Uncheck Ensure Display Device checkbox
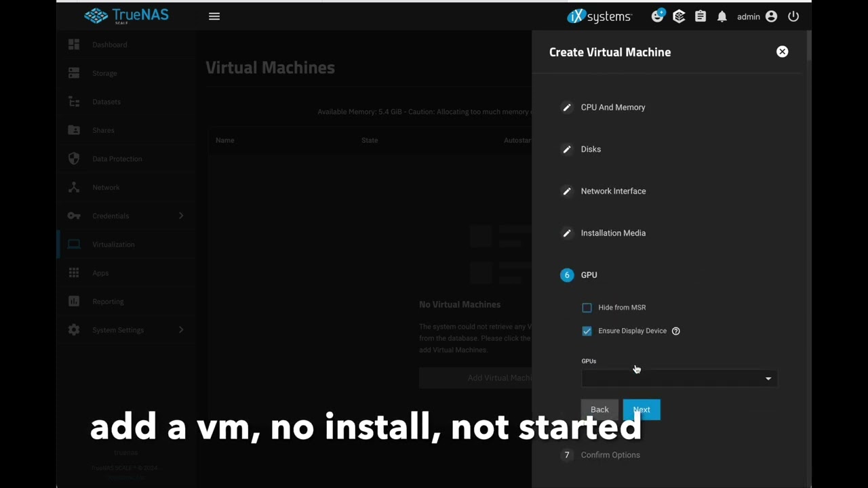 (587, 331)
